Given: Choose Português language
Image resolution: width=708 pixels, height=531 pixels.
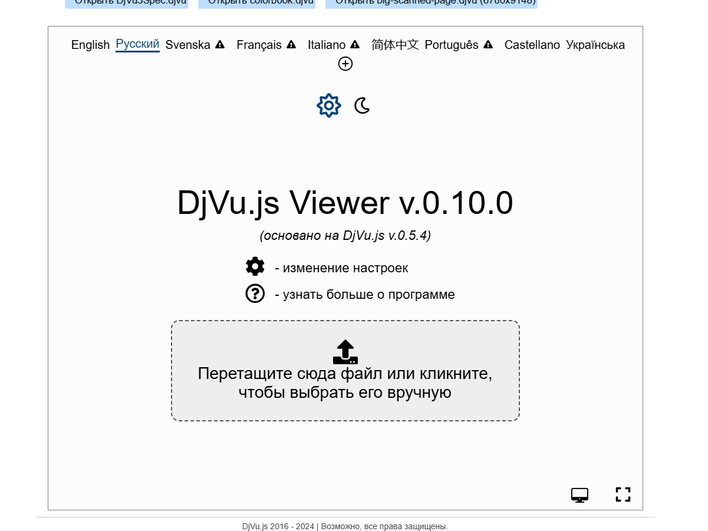Looking at the screenshot, I should (452, 45).
